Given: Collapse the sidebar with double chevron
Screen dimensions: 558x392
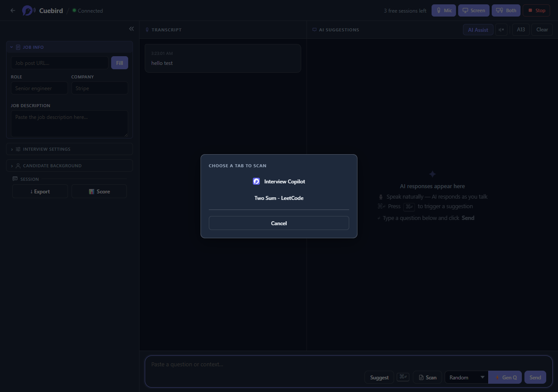Looking at the screenshot, I should point(131,29).
